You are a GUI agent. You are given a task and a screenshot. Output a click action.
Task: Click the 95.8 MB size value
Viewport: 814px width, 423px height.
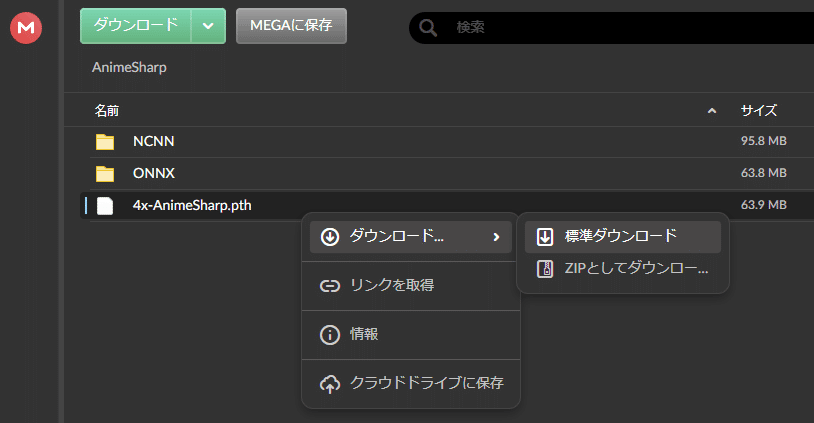[764, 141]
